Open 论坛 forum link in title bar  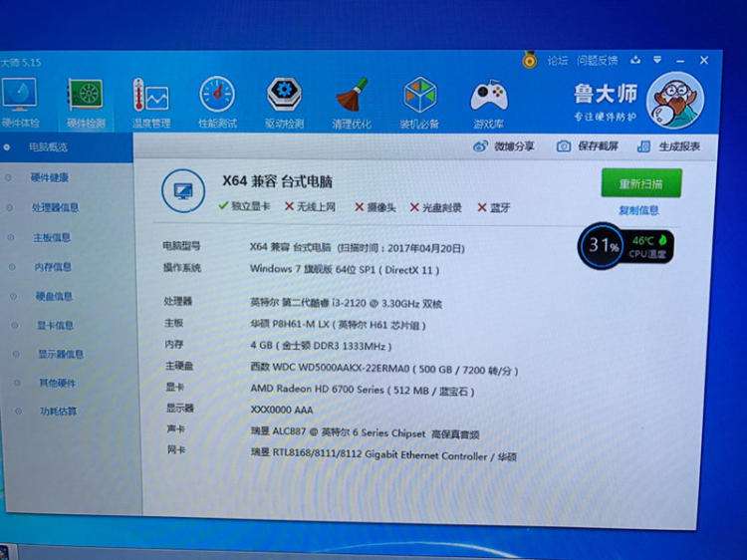pyautogui.click(x=558, y=61)
